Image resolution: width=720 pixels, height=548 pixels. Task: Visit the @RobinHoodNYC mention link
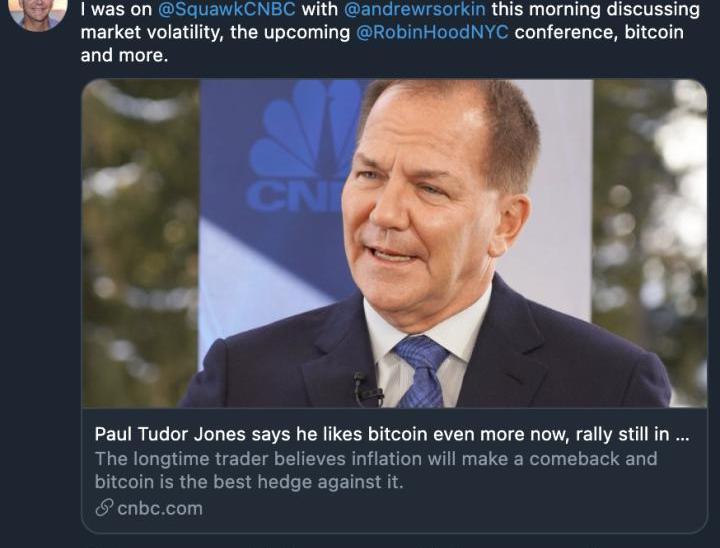coord(431,32)
